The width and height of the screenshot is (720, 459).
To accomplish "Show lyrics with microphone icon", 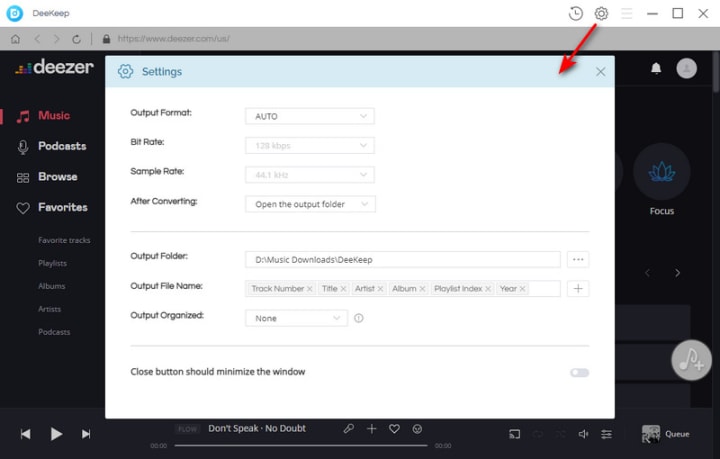I will click(x=349, y=429).
